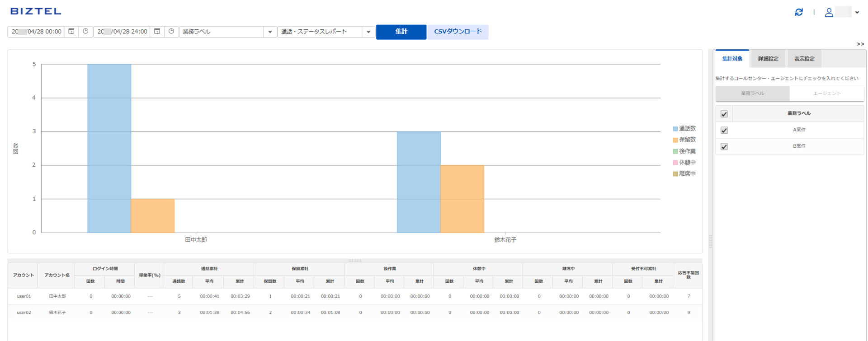
Task: Toggle the select-all 業務ラベル header checkbox
Action: coord(724,114)
